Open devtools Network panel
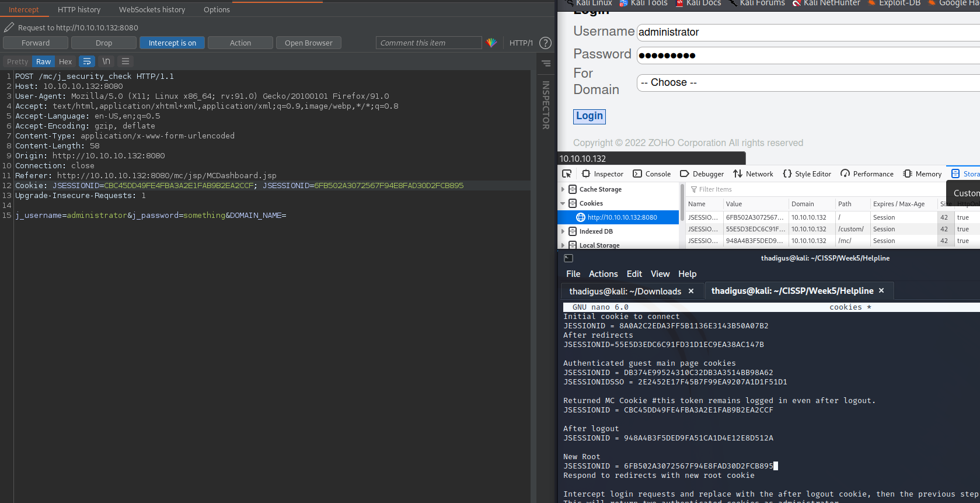 coord(753,174)
